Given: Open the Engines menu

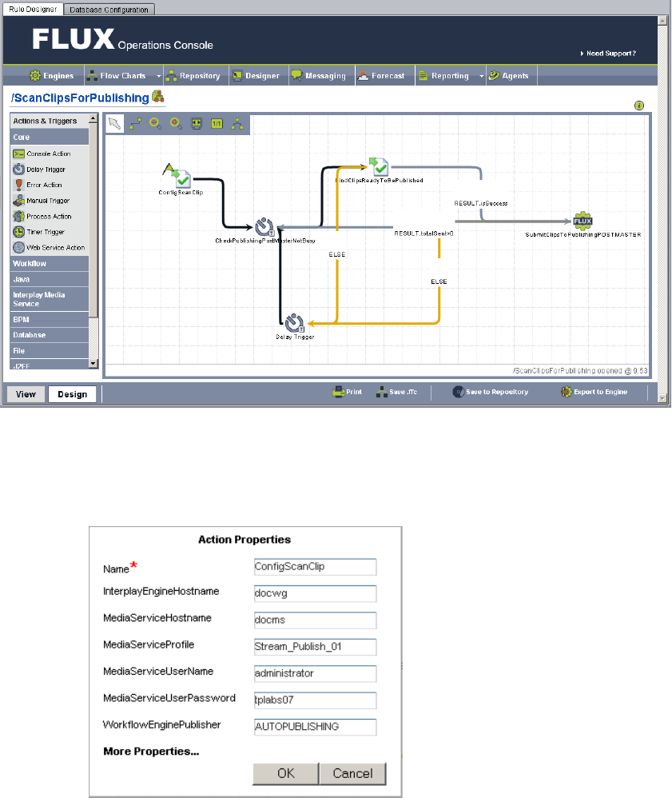Looking at the screenshot, I should 51,76.
